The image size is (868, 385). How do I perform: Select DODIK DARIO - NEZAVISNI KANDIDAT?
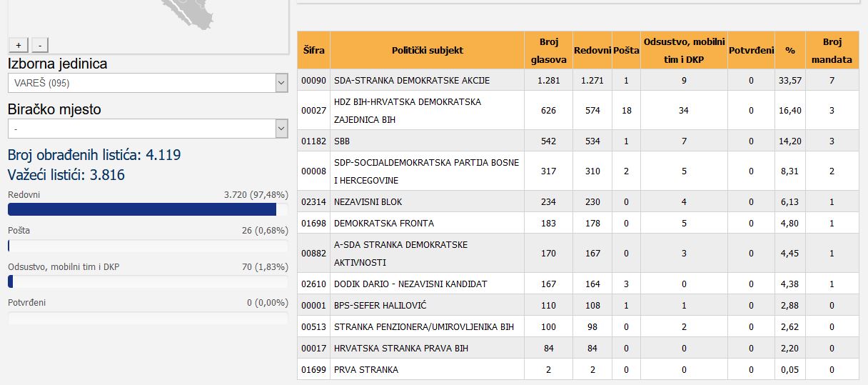[410, 284]
